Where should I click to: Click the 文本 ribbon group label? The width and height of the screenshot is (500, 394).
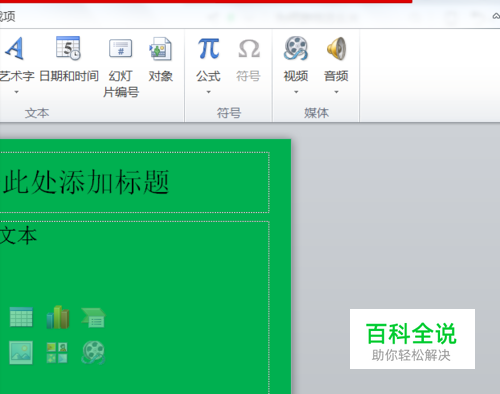(37, 113)
